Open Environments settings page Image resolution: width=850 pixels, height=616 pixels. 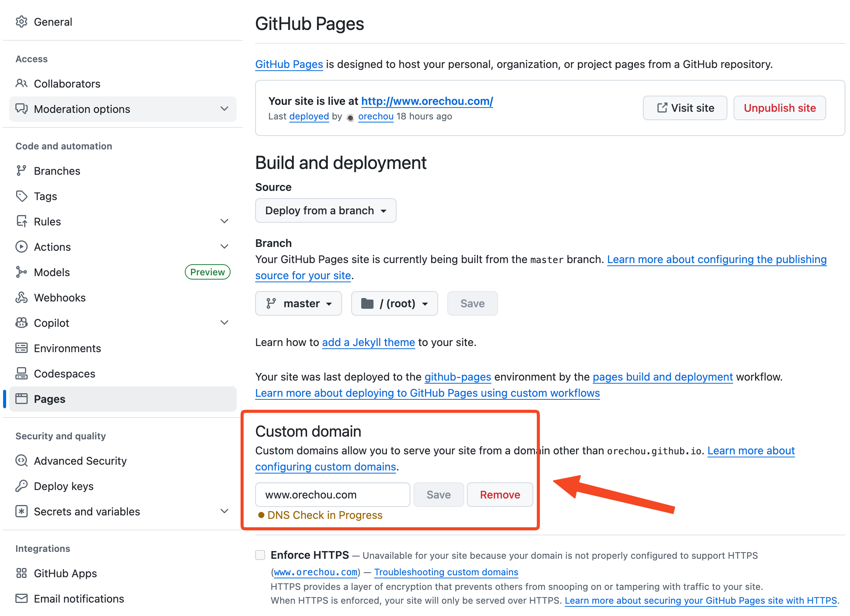coord(123,348)
